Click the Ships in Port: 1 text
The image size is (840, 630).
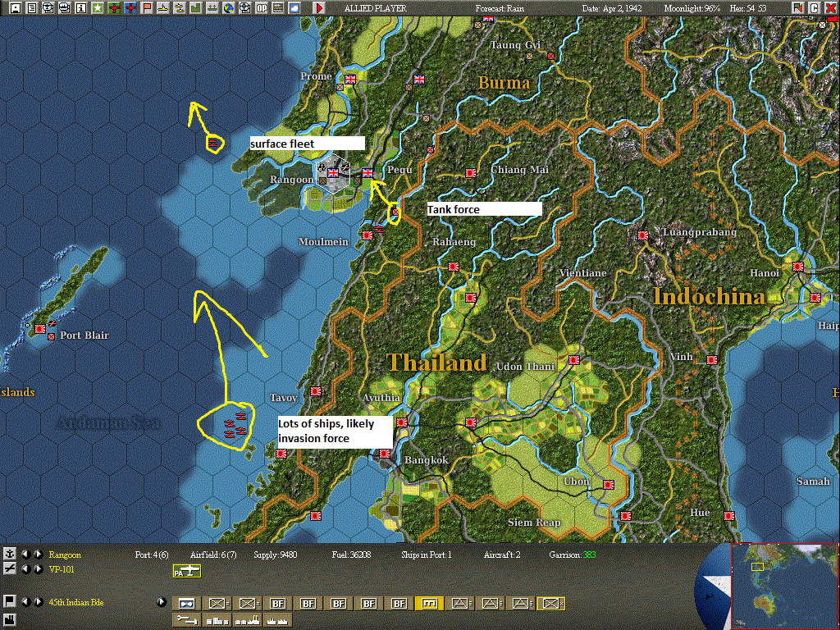(427, 555)
